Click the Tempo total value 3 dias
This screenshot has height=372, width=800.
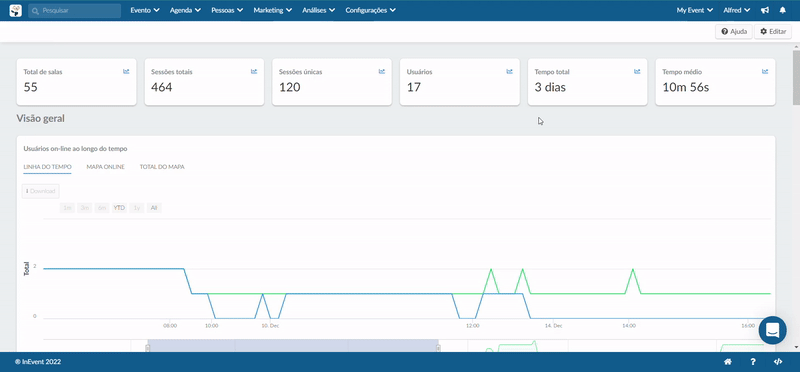tap(550, 87)
